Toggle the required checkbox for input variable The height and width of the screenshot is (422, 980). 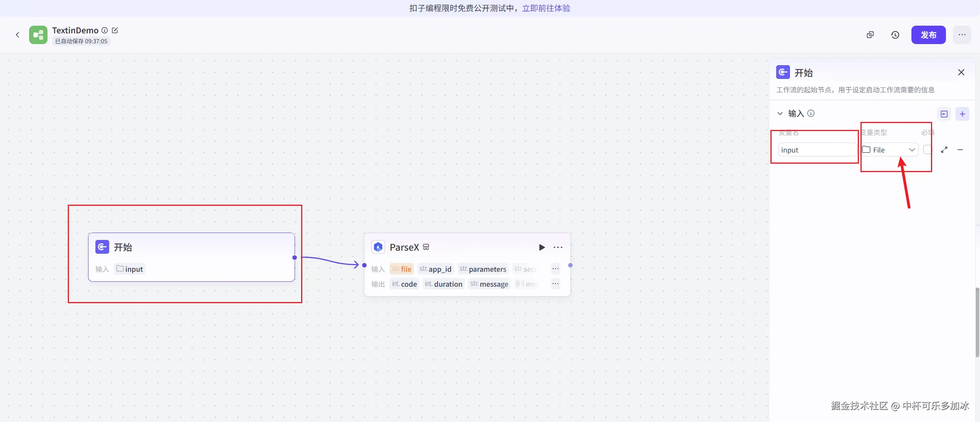tap(927, 150)
